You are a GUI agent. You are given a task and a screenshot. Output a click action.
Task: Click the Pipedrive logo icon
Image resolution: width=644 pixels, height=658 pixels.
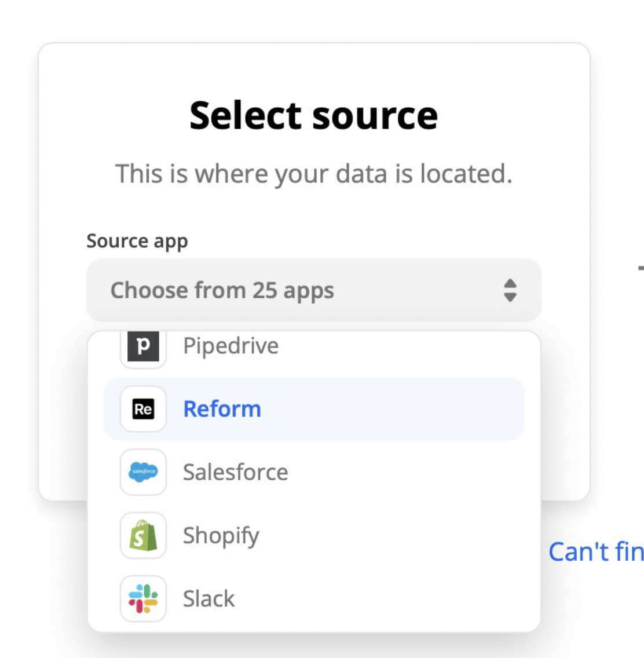click(x=143, y=346)
